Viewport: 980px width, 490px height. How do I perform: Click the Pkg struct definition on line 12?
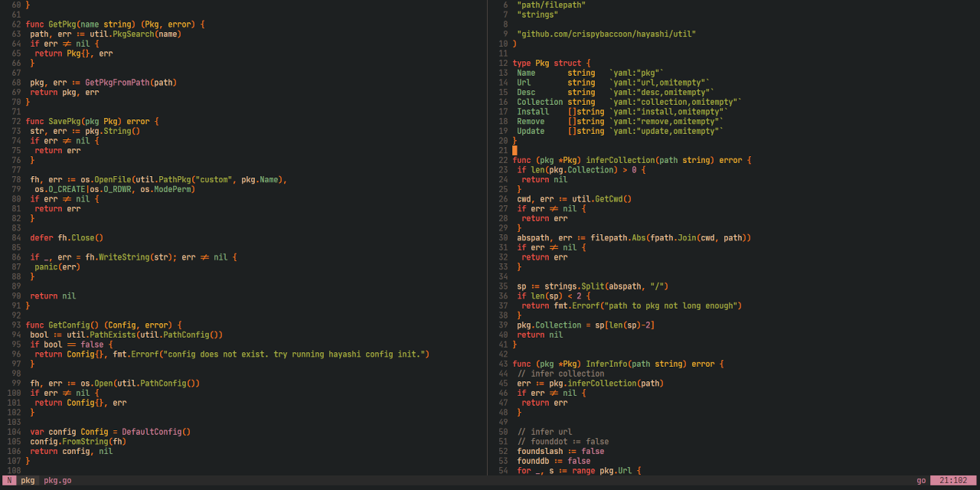click(x=542, y=63)
